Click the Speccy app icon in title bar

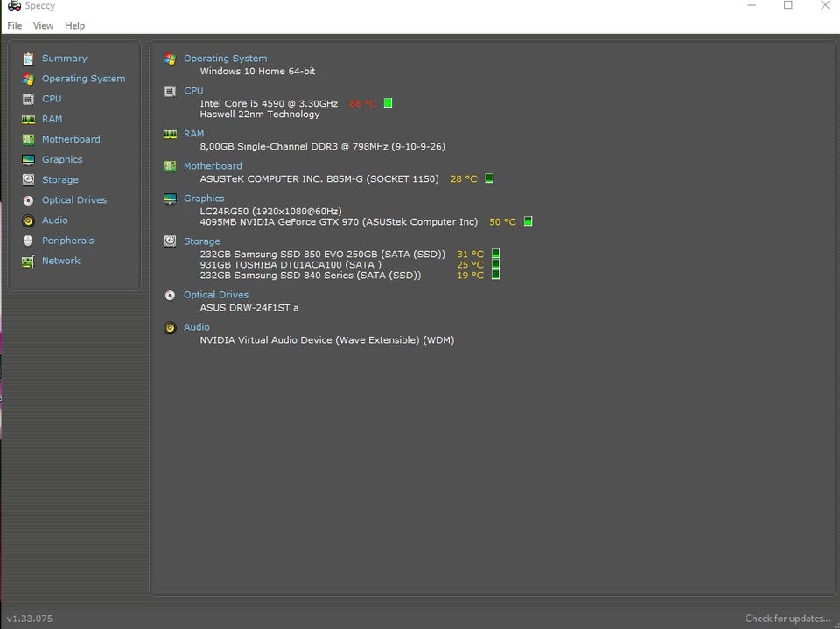pos(14,6)
